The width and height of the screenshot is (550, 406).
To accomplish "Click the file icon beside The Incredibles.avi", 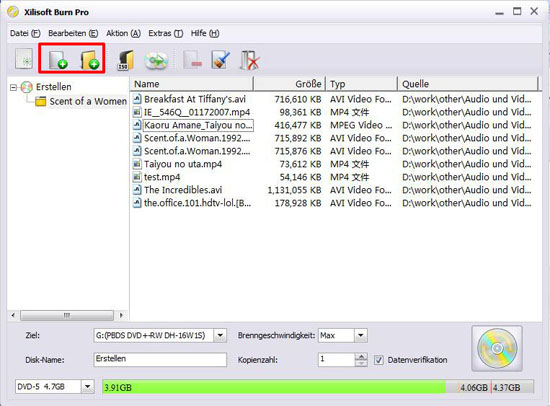I will click(137, 190).
